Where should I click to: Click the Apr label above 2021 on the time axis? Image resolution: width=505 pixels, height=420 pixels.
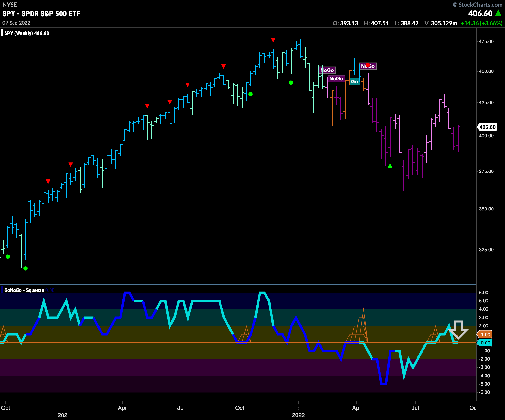click(x=122, y=408)
